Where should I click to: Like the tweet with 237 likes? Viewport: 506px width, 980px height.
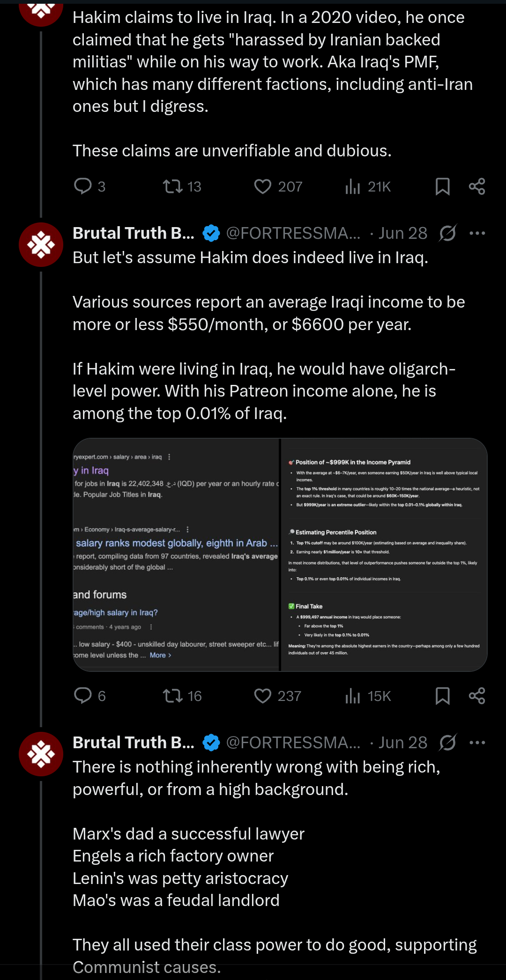pyautogui.click(x=263, y=696)
